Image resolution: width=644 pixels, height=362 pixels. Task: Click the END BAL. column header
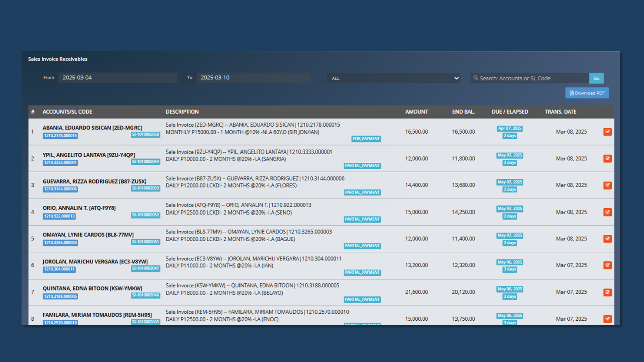463,112
